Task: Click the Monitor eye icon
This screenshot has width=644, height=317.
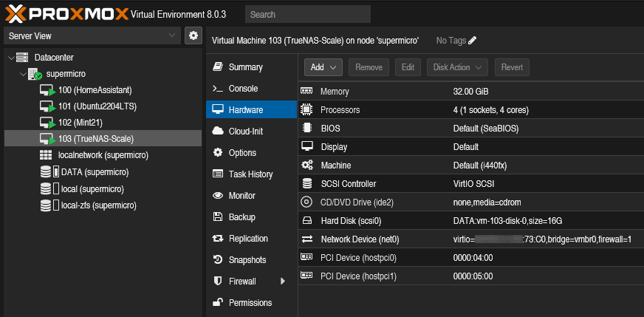Action: pos(218,196)
